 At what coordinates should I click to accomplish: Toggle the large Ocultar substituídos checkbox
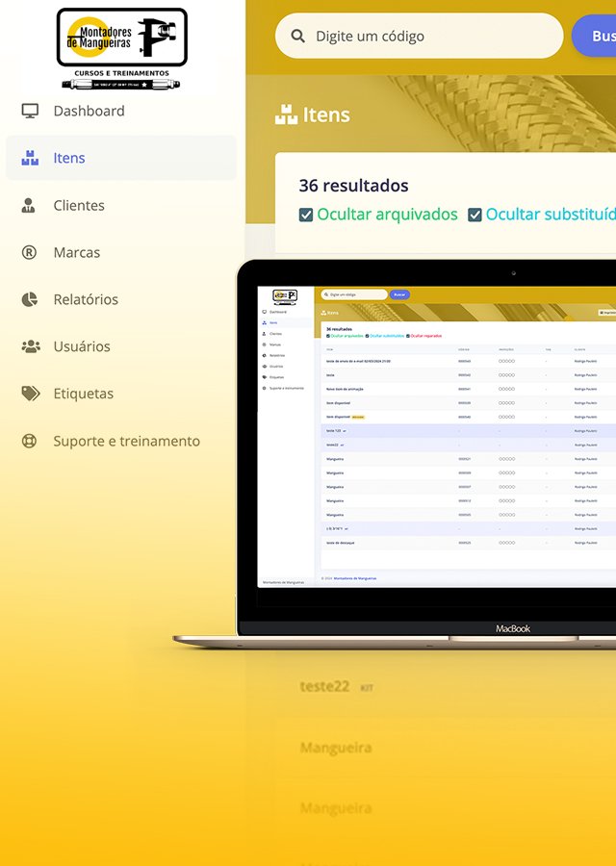tap(475, 215)
